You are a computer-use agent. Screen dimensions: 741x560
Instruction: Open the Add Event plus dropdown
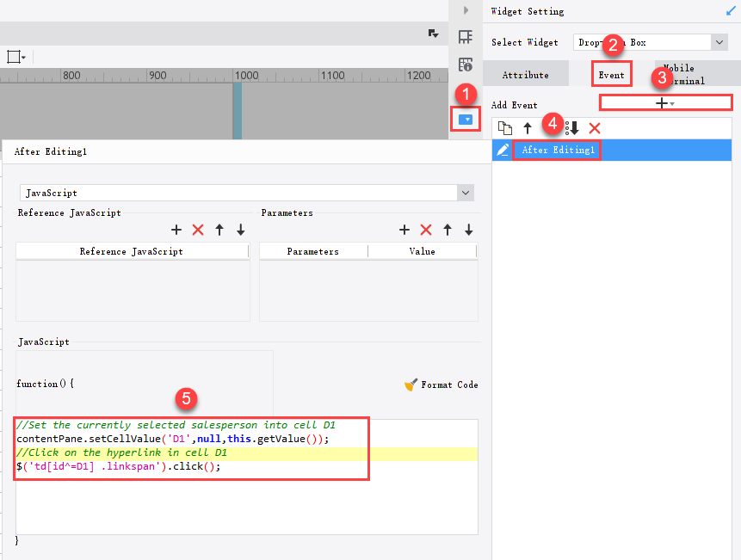pyautogui.click(x=663, y=102)
